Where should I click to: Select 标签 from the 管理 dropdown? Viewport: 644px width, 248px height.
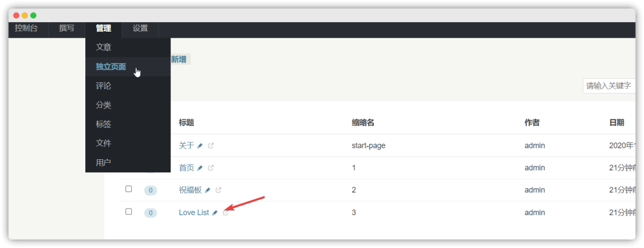pyautogui.click(x=128, y=125)
